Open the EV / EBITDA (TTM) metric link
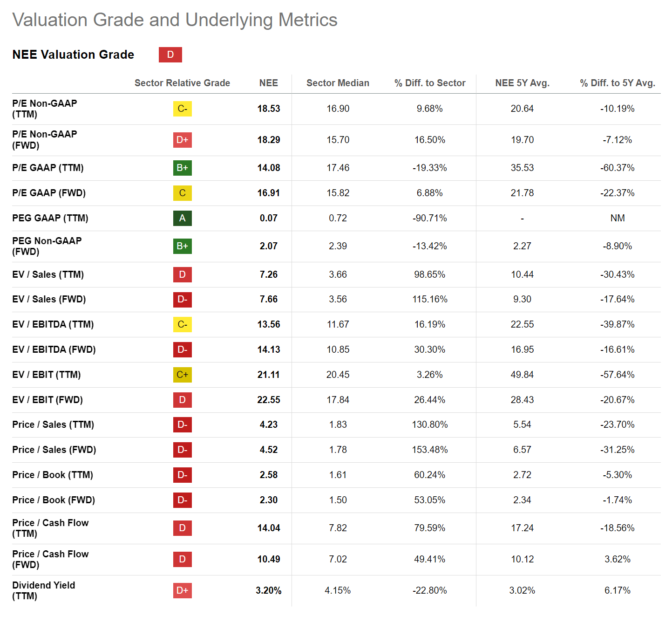This screenshot has height=623, width=672. click(x=53, y=324)
